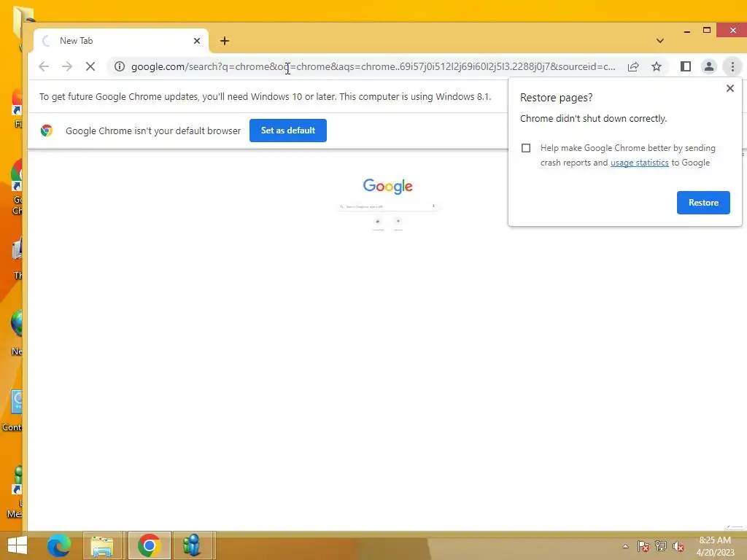Set Chrome as default browser
The image size is (747, 560).
point(287,131)
